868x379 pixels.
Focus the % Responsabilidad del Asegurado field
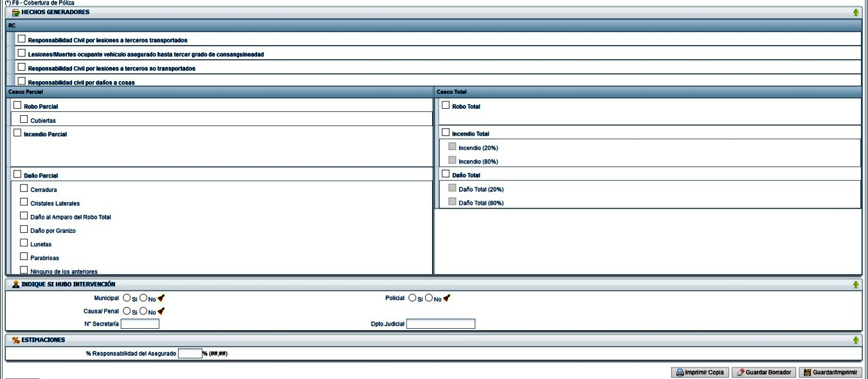(190, 353)
